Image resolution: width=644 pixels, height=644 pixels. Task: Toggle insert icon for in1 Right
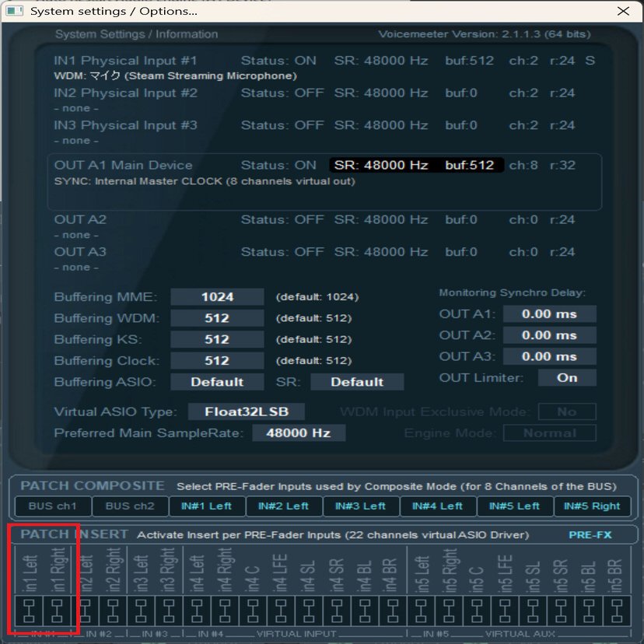pyautogui.click(x=57, y=611)
